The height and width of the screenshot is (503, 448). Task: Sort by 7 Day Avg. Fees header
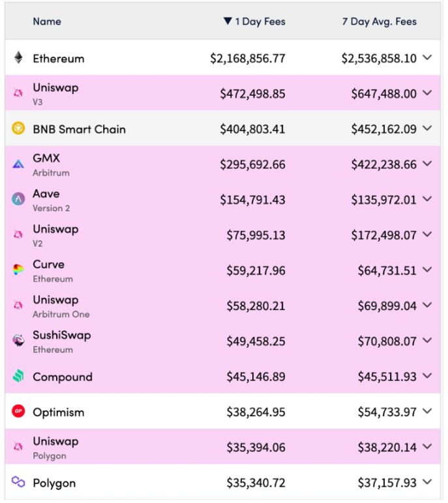click(x=380, y=22)
